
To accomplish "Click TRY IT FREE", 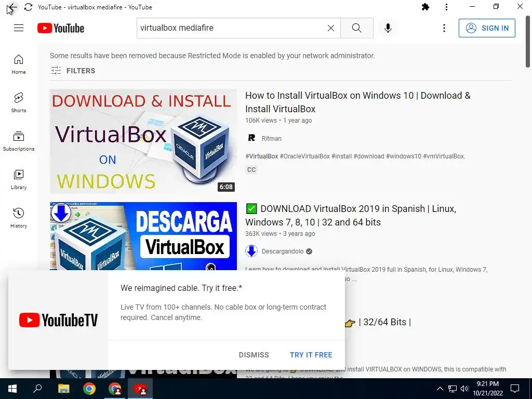I will click(311, 355).
